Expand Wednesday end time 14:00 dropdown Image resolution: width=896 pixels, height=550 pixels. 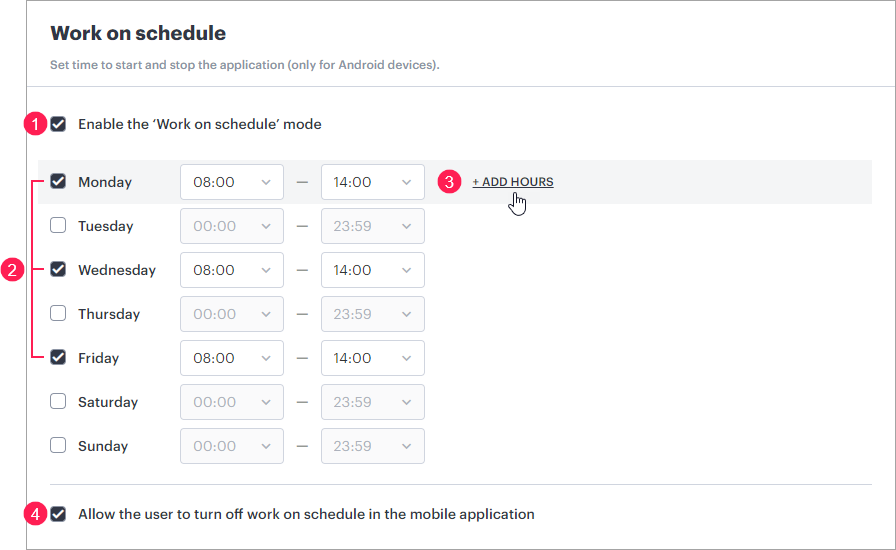point(373,270)
